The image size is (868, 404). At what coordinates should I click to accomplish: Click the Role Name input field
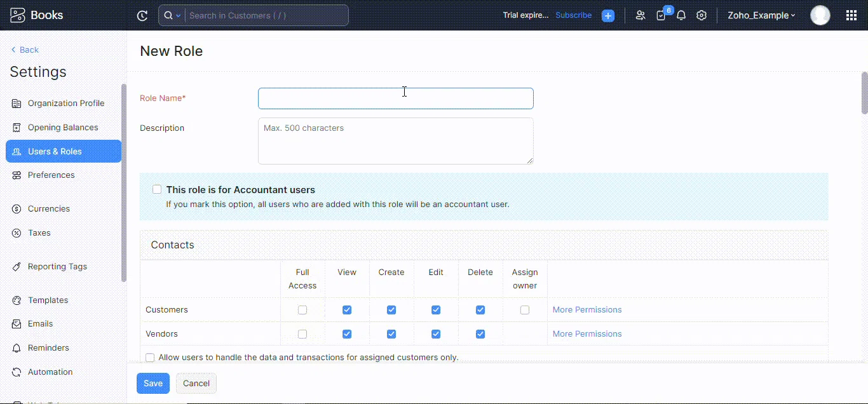(x=395, y=98)
